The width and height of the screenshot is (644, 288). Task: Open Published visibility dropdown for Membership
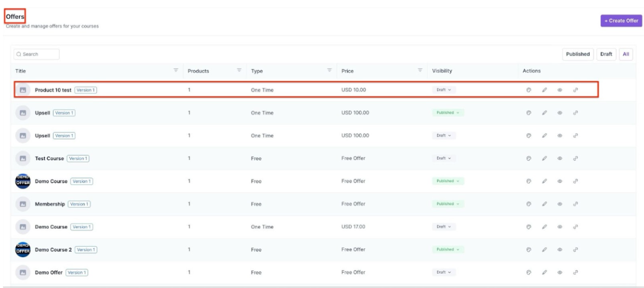coord(447,204)
